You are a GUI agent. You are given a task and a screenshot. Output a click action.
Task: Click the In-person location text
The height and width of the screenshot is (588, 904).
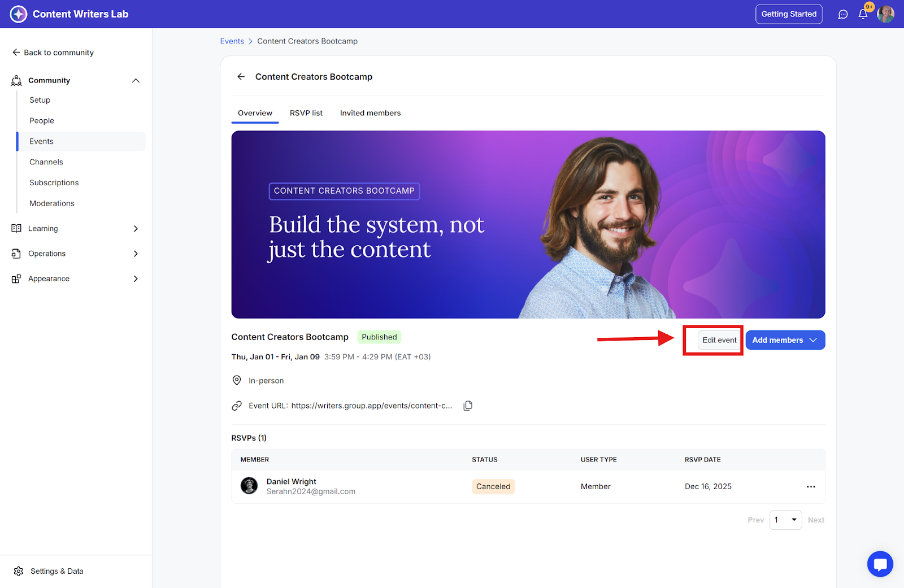266,381
